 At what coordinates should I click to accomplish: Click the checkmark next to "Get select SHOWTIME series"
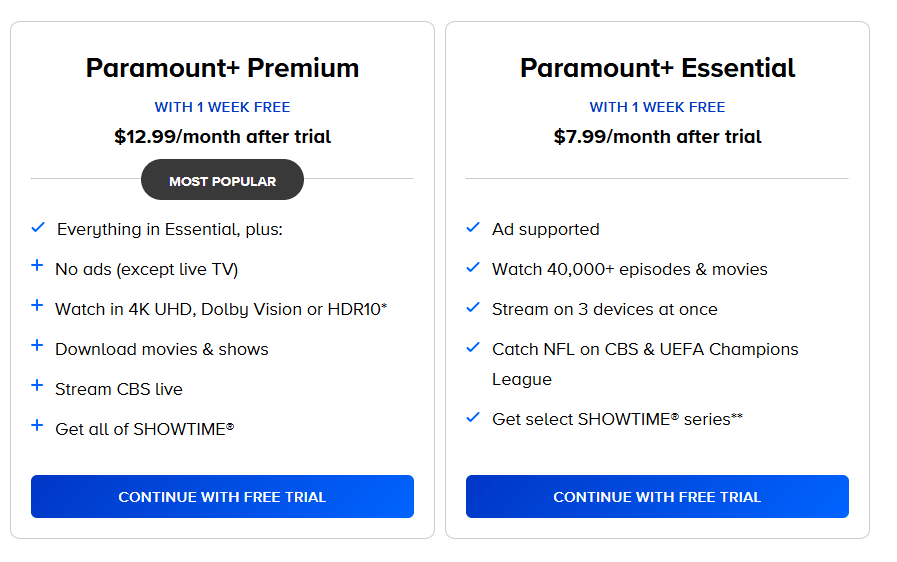(x=473, y=418)
